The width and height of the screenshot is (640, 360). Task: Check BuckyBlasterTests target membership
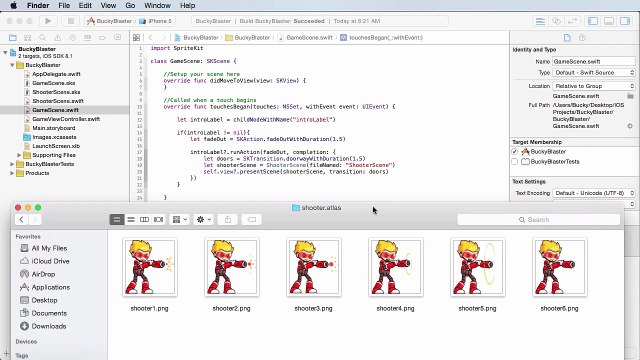coord(514,162)
